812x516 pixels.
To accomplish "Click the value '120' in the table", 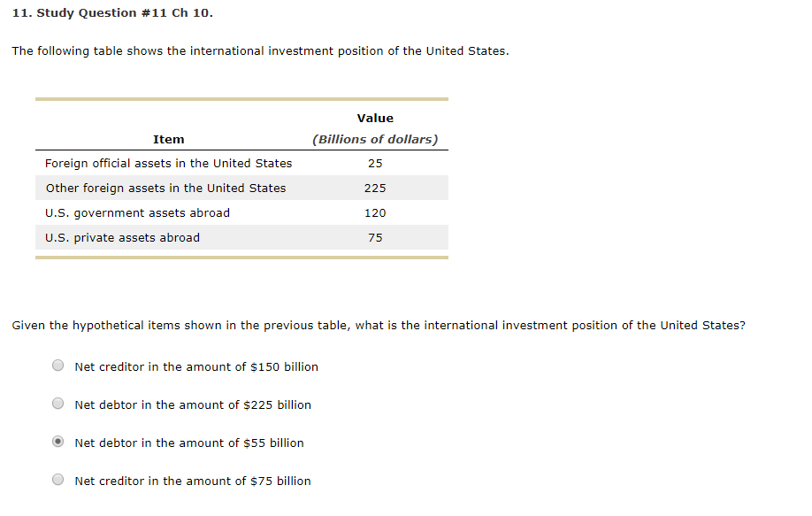I will point(375,212).
